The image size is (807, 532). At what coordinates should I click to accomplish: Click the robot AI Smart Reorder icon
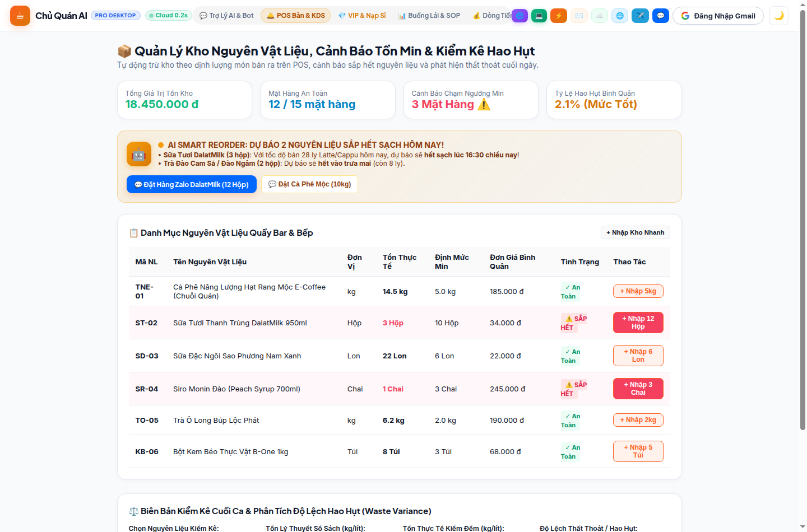tap(139, 154)
